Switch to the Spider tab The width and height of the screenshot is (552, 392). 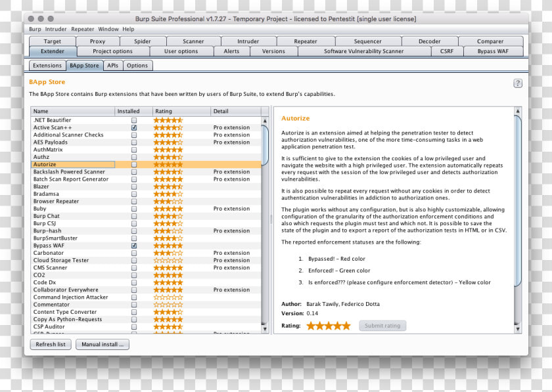click(142, 41)
